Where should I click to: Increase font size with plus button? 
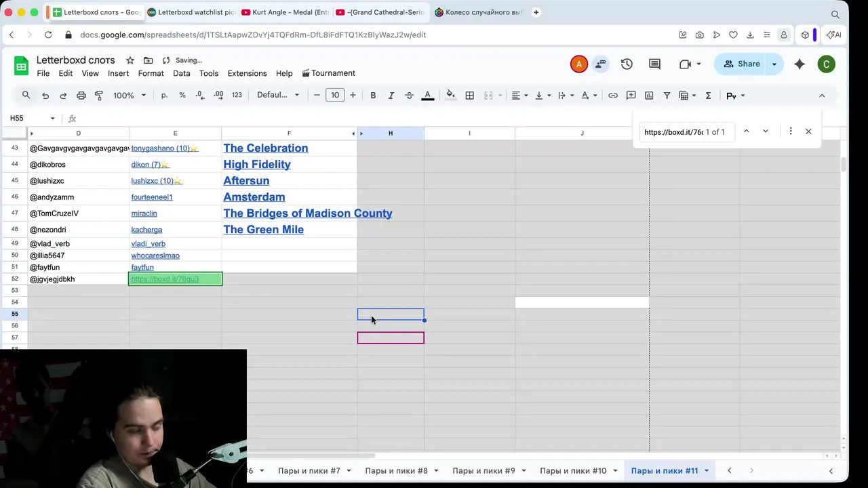tap(353, 96)
